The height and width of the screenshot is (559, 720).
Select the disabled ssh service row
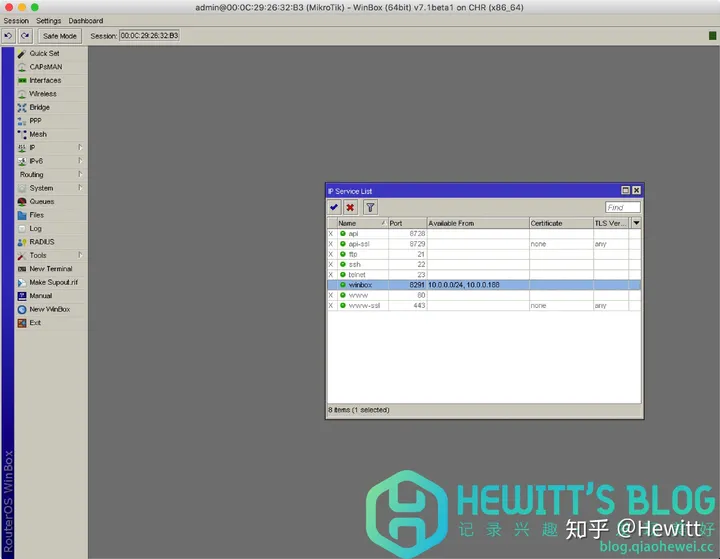point(484,265)
